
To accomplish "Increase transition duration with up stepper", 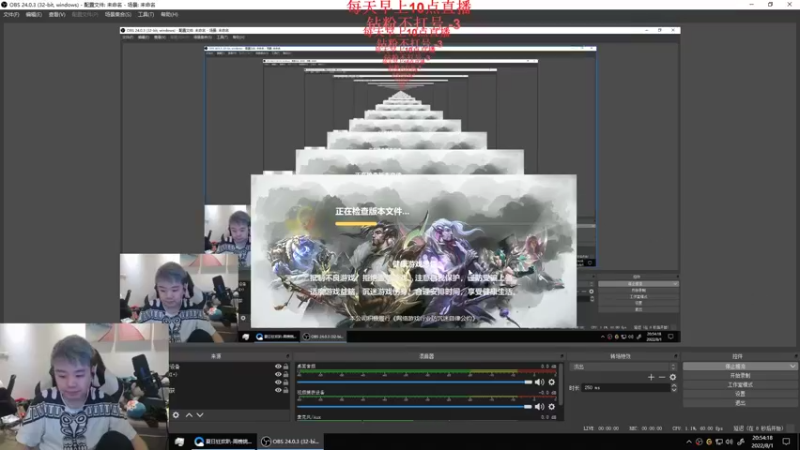I will click(x=673, y=386).
